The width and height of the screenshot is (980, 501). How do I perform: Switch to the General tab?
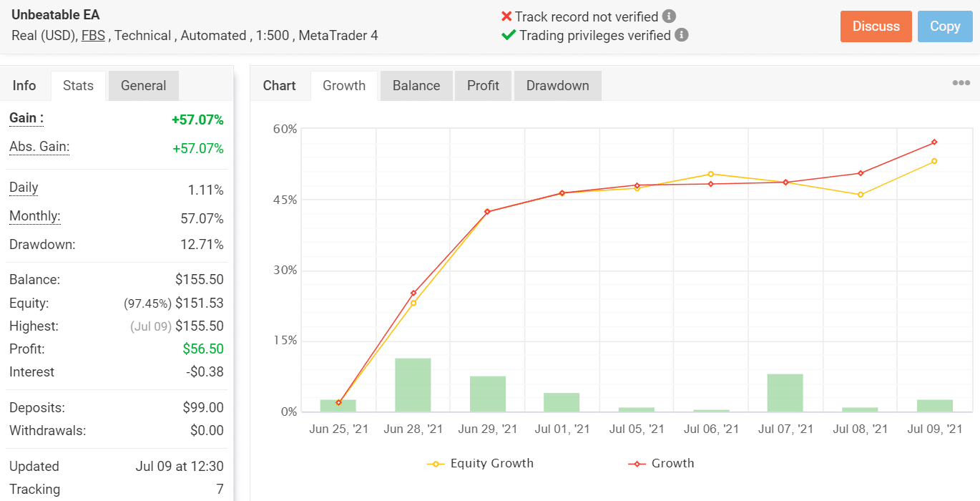pos(143,85)
